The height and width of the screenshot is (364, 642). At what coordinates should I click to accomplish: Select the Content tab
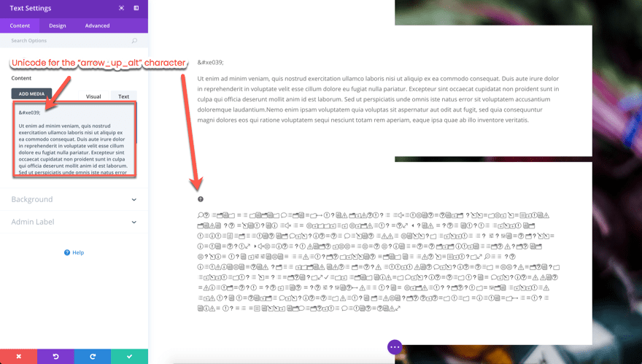[x=20, y=26]
